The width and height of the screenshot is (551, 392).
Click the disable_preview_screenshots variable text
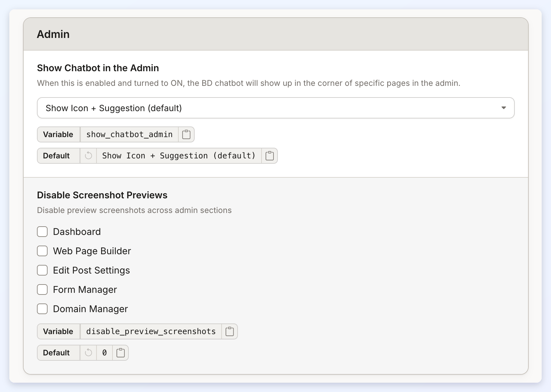[x=151, y=331]
